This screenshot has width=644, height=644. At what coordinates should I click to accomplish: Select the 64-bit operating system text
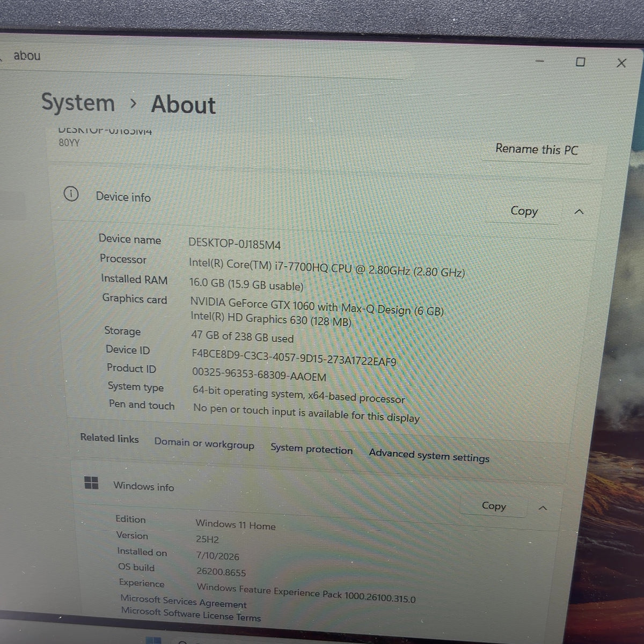pyautogui.click(x=298, y=395)
